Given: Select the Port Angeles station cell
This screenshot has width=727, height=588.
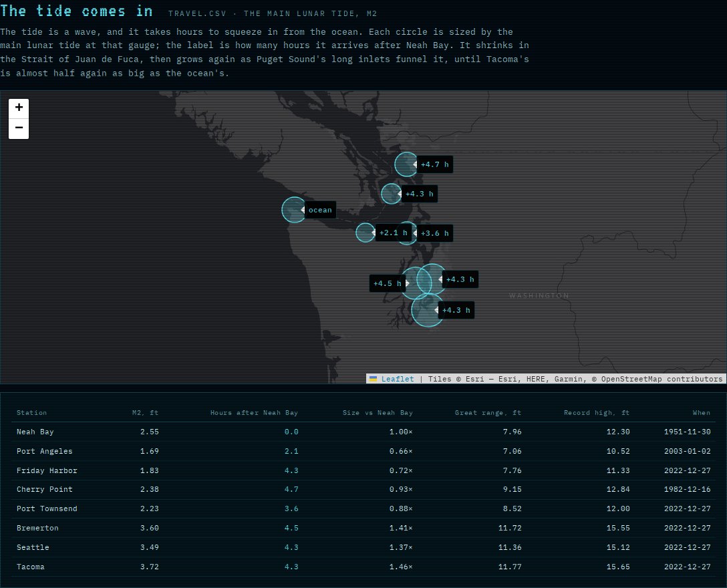Looking at the screenshot, I should point(45,451).
